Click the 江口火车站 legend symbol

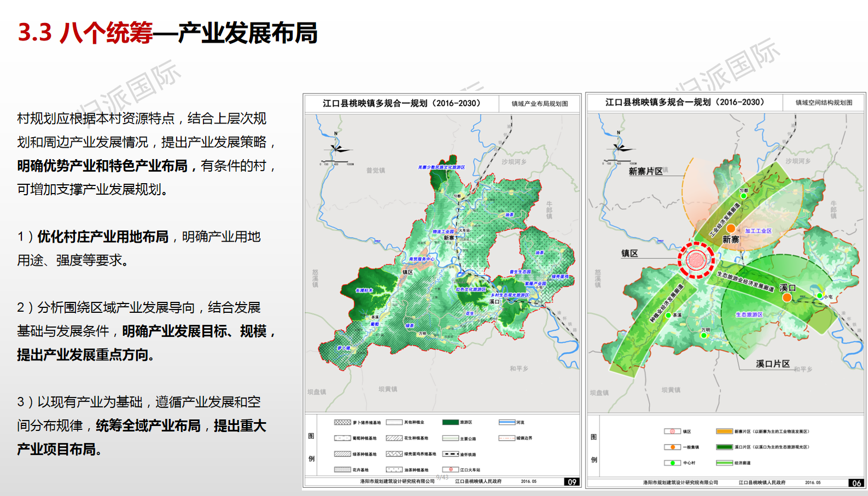coord(450,469)
